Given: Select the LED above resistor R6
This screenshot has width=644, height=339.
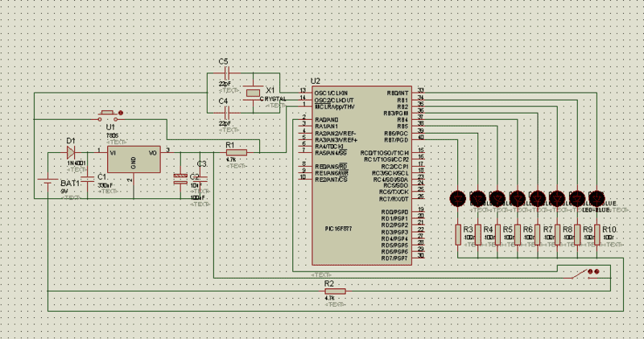Looking at the screenshot, I should click(518, 199).
